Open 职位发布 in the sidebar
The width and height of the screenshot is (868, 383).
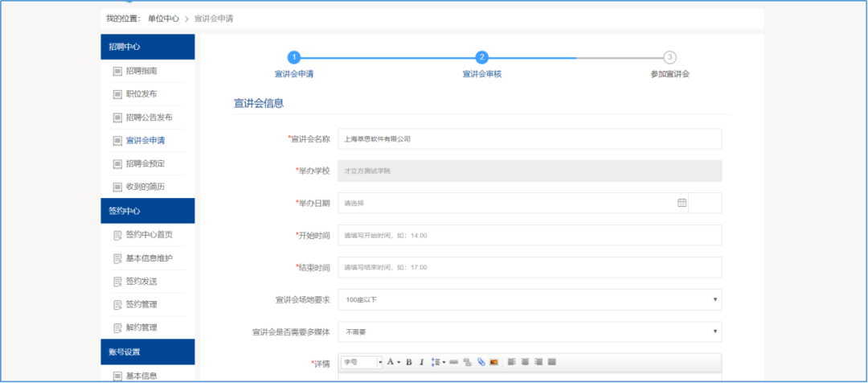tap(141, 94)
